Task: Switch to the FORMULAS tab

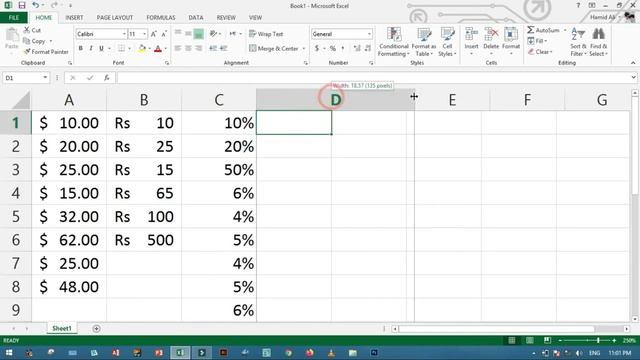Action: point(161,18)
